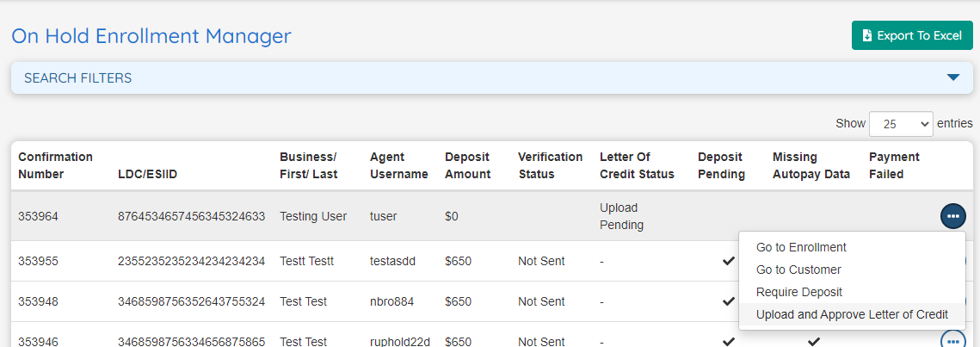Click Agent Username column header
This screenshot has height=347, width=980.
tap(398, 165)
